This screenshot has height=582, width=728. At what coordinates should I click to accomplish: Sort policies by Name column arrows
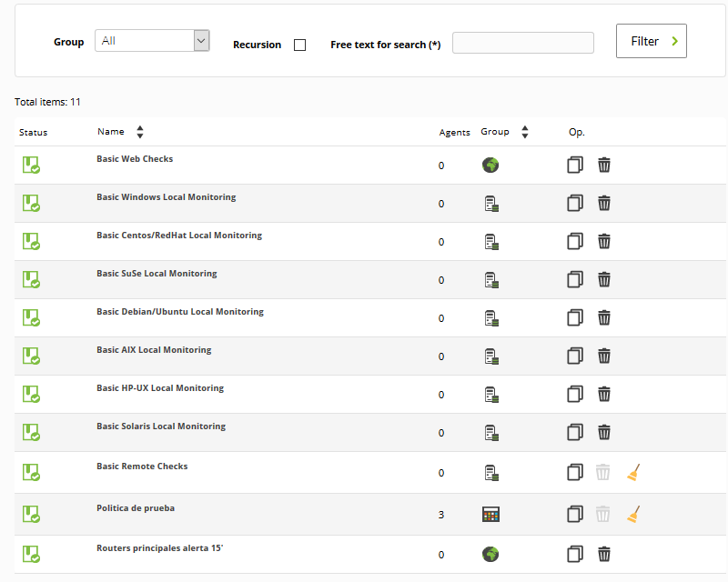140,132
